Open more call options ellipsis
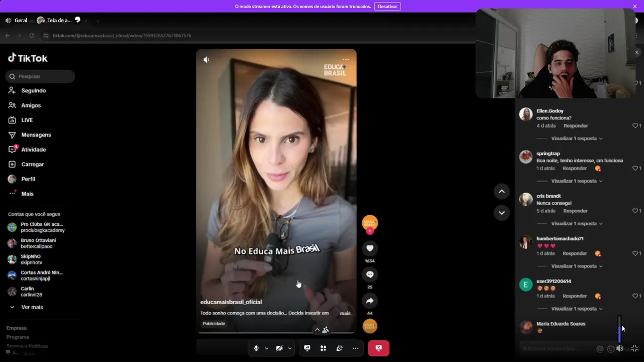Image resolution: width=644 pixels, height=362 pixels. click(x=356, y=348)
